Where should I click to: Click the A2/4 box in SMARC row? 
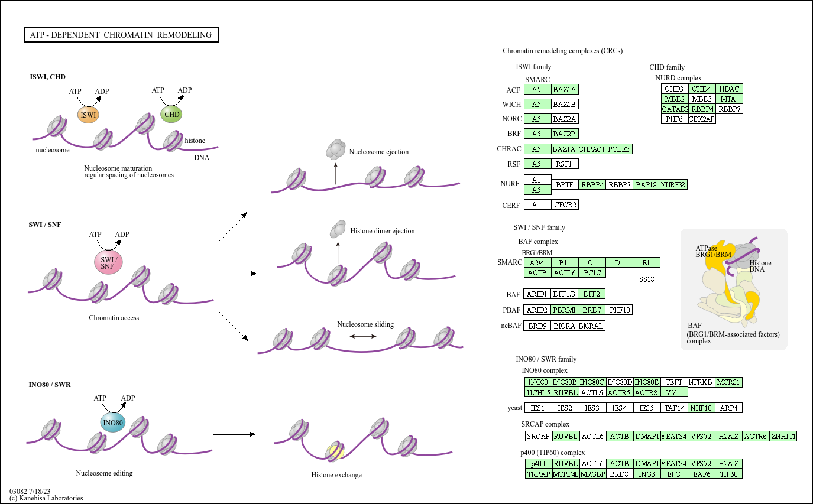(537, 262)
